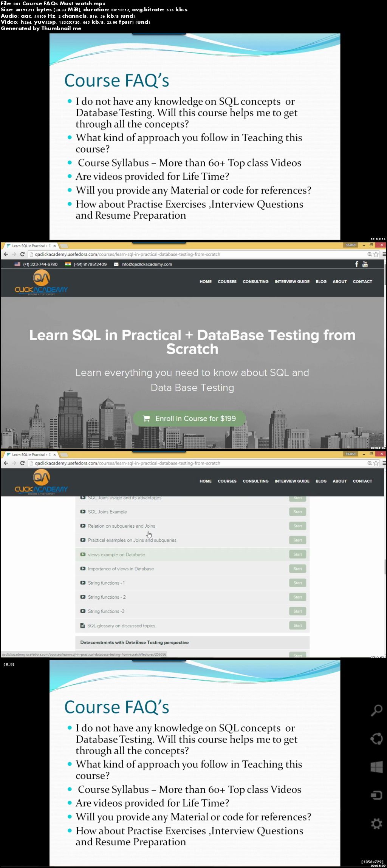Start the Importance of views in Database lecture
The width and height of the screenshot is (387, 868).
point(297,568)
